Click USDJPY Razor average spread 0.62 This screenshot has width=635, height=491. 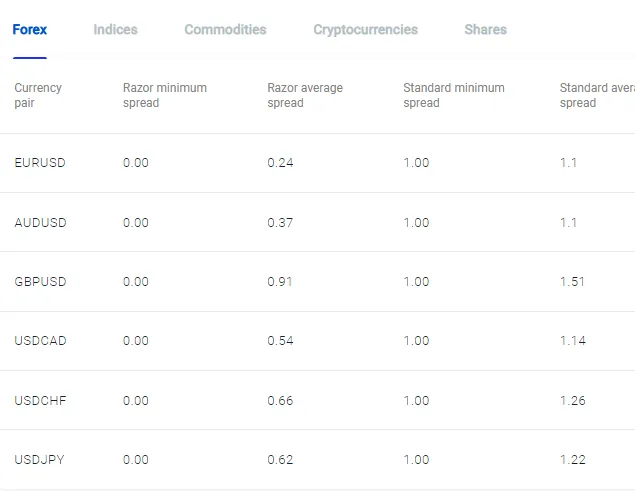coord(280,460)
